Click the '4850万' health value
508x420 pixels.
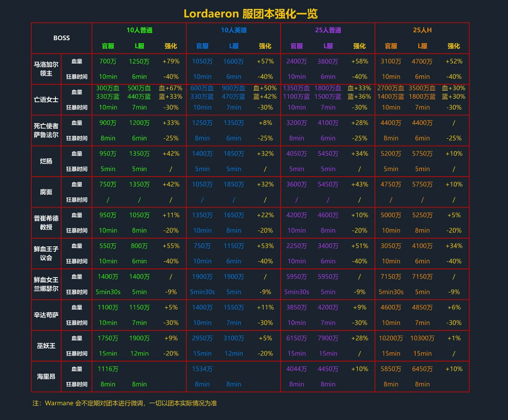(x=422, y=307)
